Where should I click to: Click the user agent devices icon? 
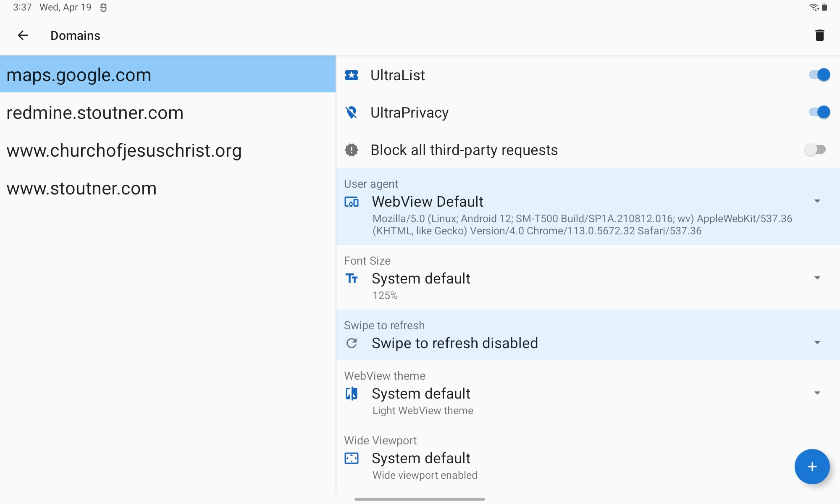(x=352, y=202)
